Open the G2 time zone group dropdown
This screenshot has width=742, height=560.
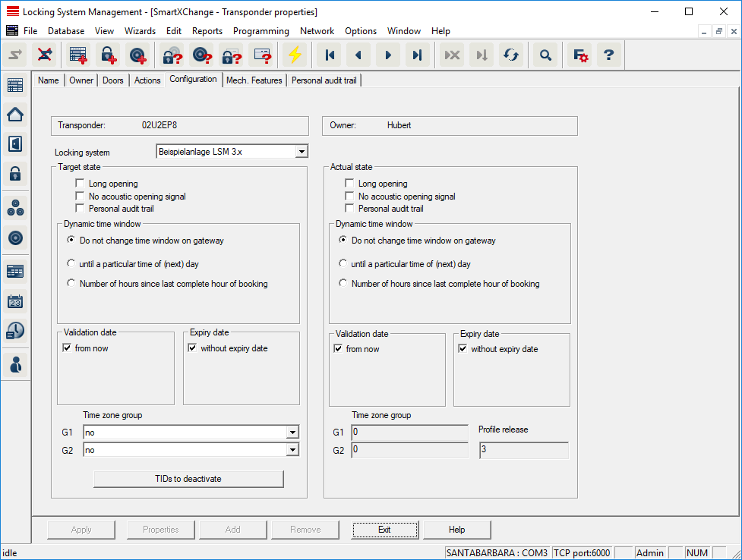[292, 450]
